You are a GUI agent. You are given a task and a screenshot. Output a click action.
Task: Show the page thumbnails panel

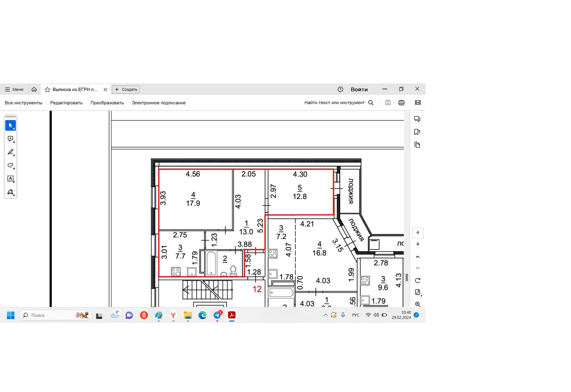pyautogui.click(x=417, y=145)
